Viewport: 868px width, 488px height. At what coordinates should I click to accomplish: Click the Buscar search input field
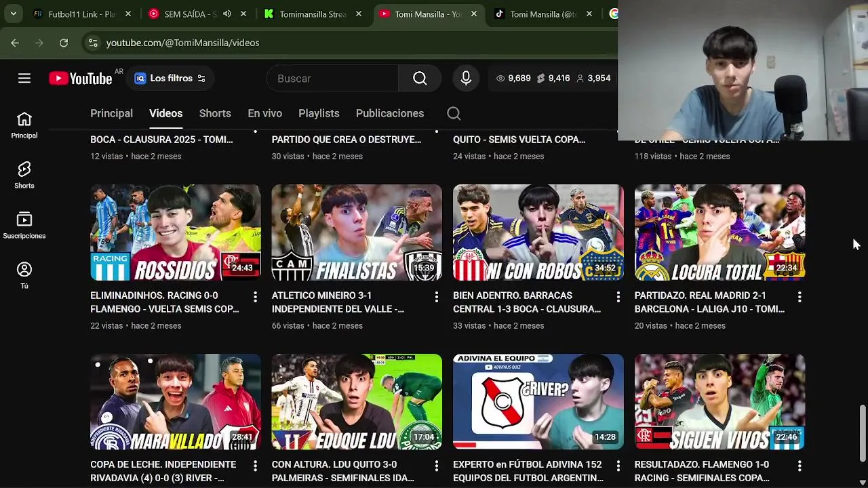pos(332,79)
